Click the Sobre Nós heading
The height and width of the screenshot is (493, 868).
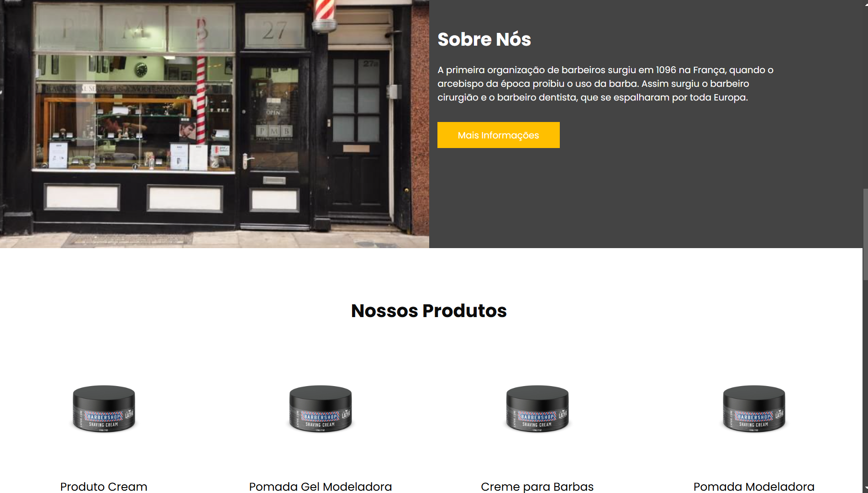pos(484,39)
